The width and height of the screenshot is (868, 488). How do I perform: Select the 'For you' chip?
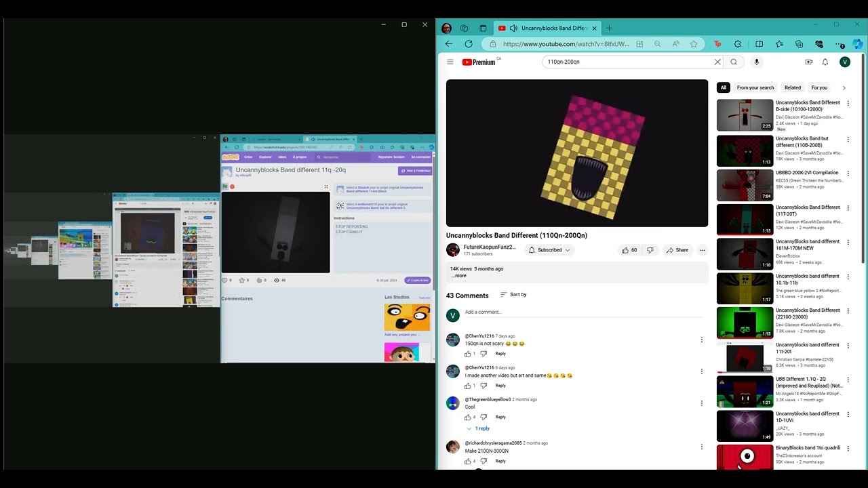(819, 87)
